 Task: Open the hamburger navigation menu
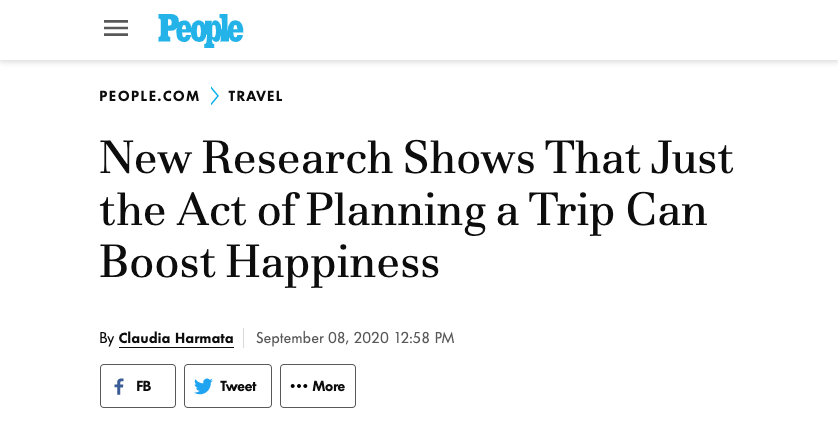pyautogui.click(x=116, y=29)
